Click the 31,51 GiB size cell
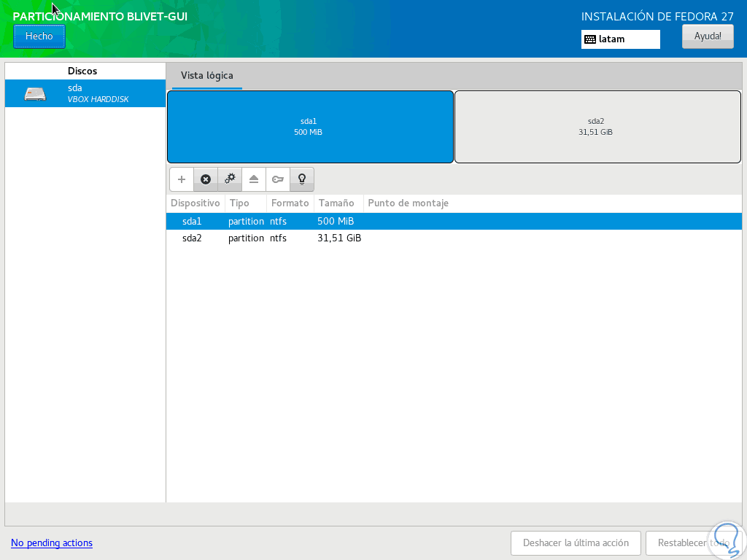The image size is (747, 560). tap(339, 238)
